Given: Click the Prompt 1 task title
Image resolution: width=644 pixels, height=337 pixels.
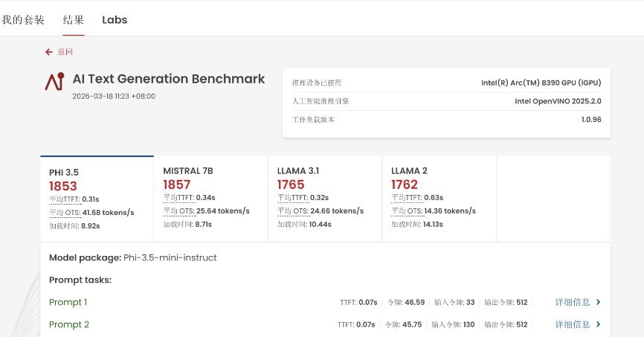Looking at the screenshot, I should [x=68, y=303].
